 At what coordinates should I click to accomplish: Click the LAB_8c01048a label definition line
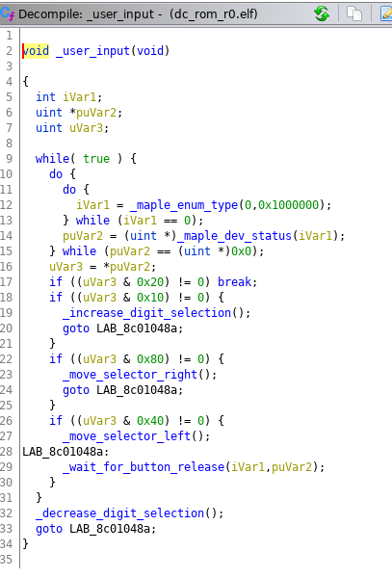pos(65,452)
